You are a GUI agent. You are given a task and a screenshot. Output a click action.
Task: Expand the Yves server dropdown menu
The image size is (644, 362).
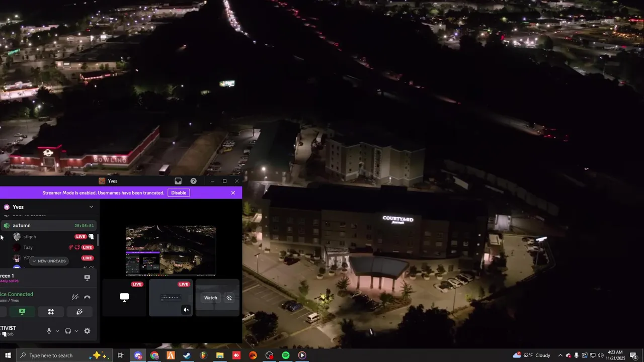pos(91,207)
